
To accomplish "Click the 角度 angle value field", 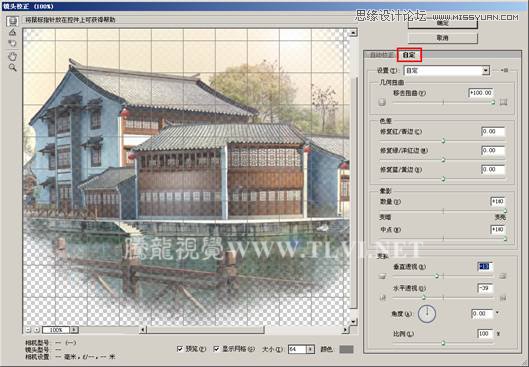I will (x=482, y=313).
